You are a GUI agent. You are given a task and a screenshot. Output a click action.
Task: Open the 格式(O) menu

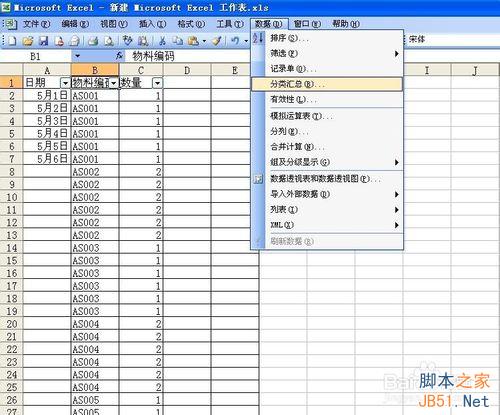pyautogui.click(x=191, y=24)
